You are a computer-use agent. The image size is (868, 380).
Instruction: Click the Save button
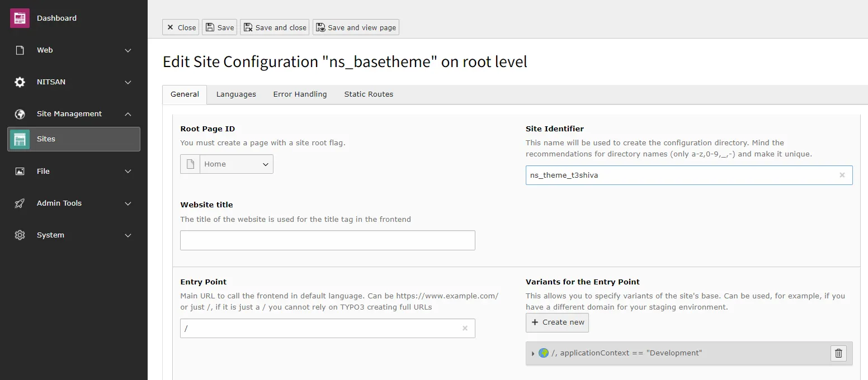coord(219,27)
